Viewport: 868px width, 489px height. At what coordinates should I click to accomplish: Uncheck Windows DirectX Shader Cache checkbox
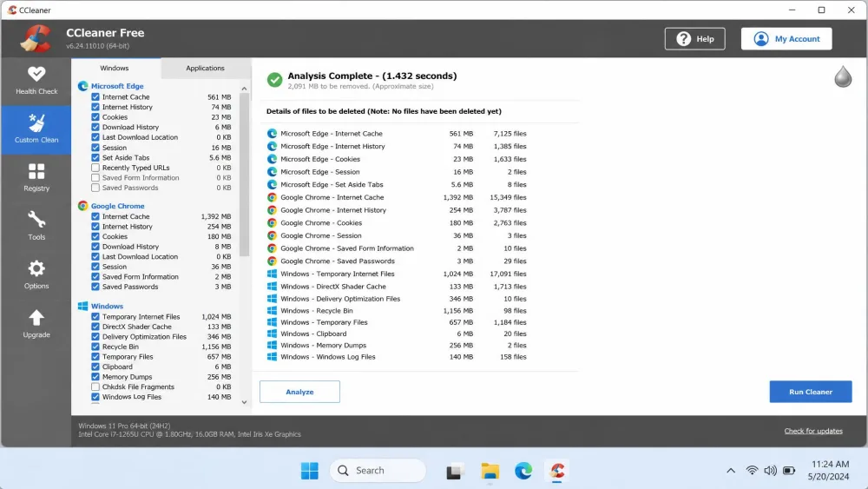95,327
